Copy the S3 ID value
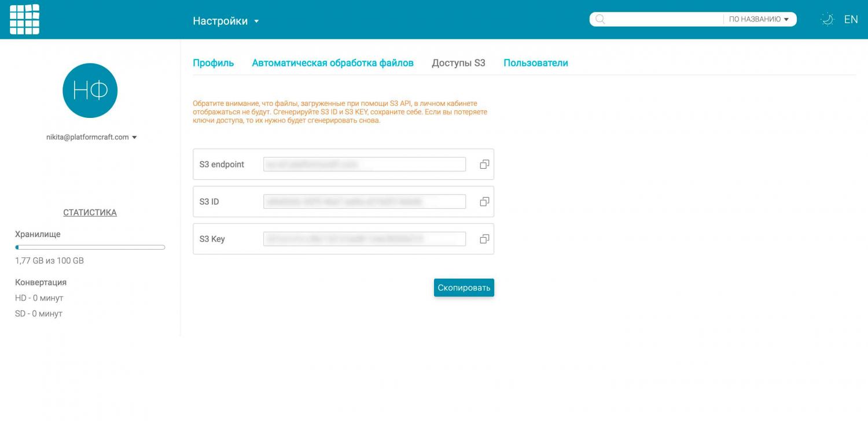 coord(484,202)
